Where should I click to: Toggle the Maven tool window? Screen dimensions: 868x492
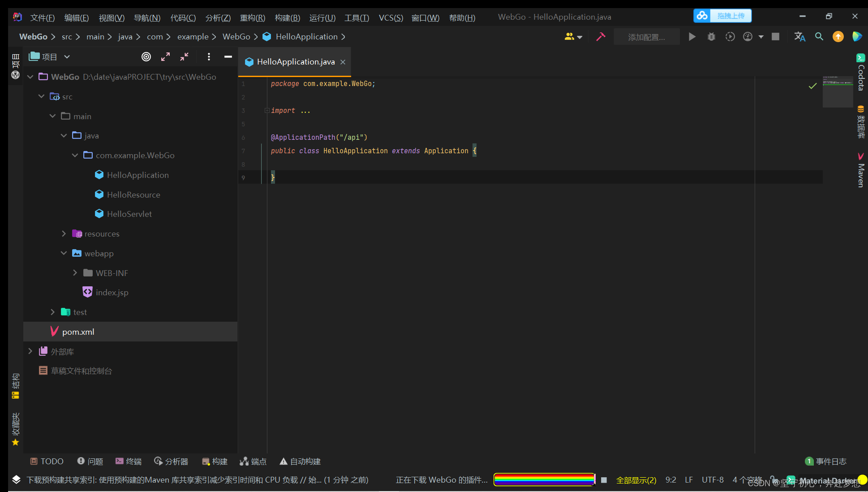pos(860,170)
